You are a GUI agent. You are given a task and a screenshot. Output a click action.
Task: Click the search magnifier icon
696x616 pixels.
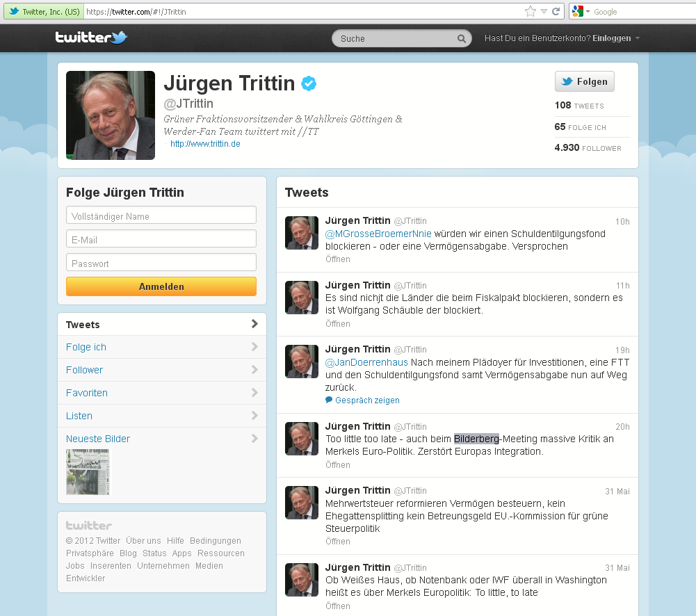tap(462, 39)
